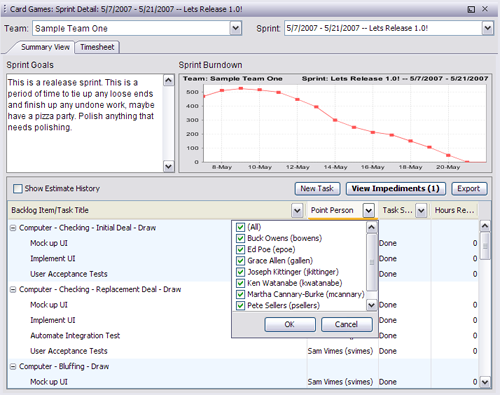Click Sprint Goals scroll up arrow
Viewport: 500px width, 395px height.
click(168, 80)
